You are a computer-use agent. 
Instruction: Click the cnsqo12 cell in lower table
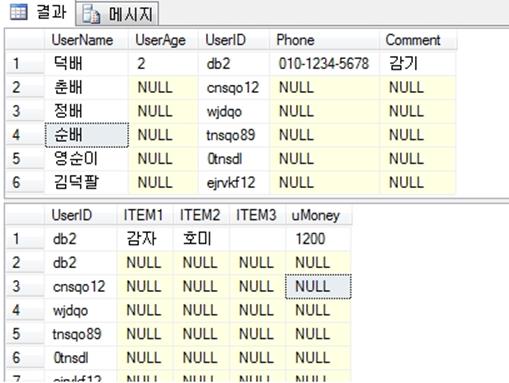pos(80,286)
